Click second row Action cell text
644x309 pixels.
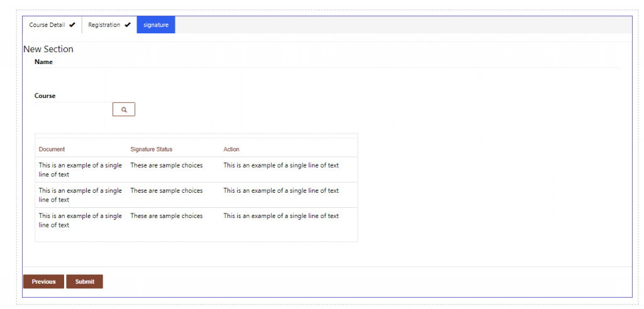pos(281,190)
